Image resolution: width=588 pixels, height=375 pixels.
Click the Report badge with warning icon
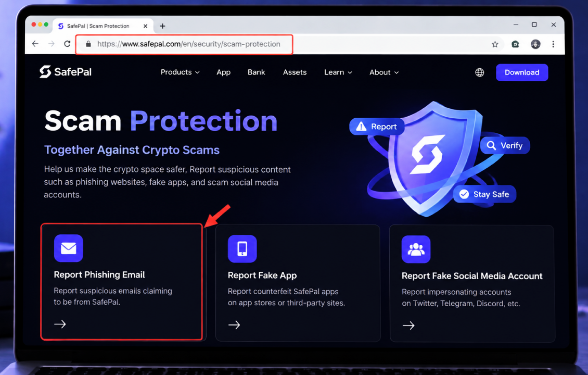pyautogui.click(x=377, y=127)
